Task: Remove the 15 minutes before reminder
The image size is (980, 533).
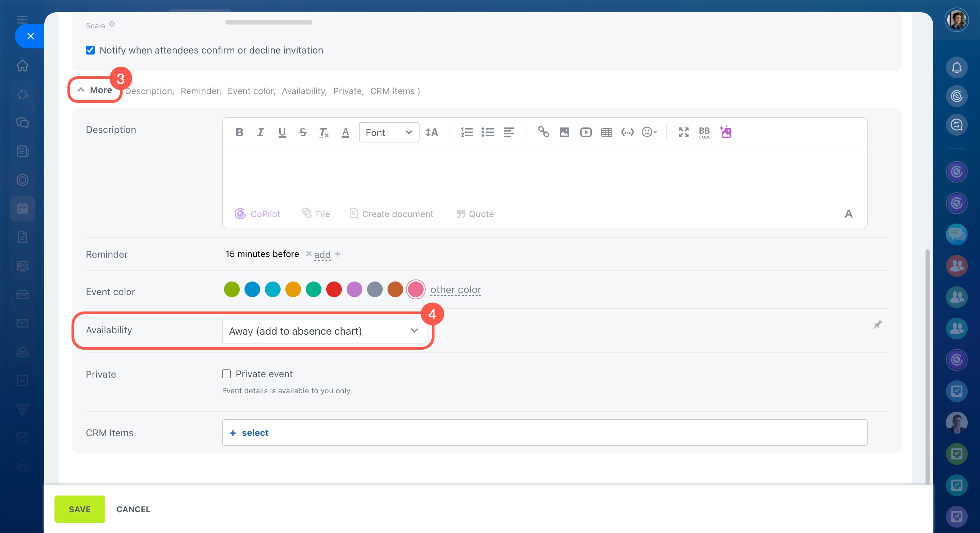Action: pos(309,254)
